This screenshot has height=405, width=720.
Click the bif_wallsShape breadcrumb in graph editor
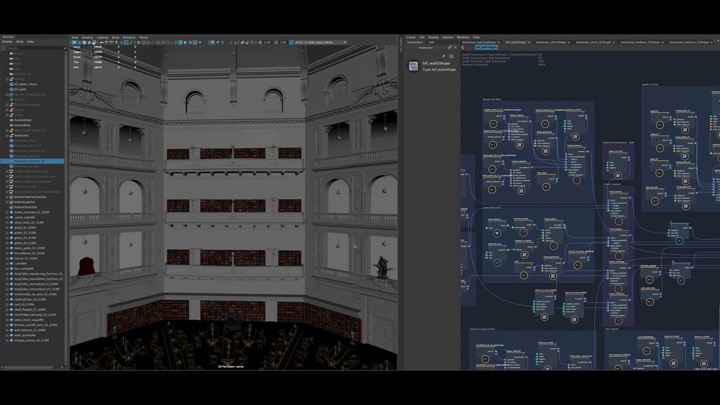[486, 47]
